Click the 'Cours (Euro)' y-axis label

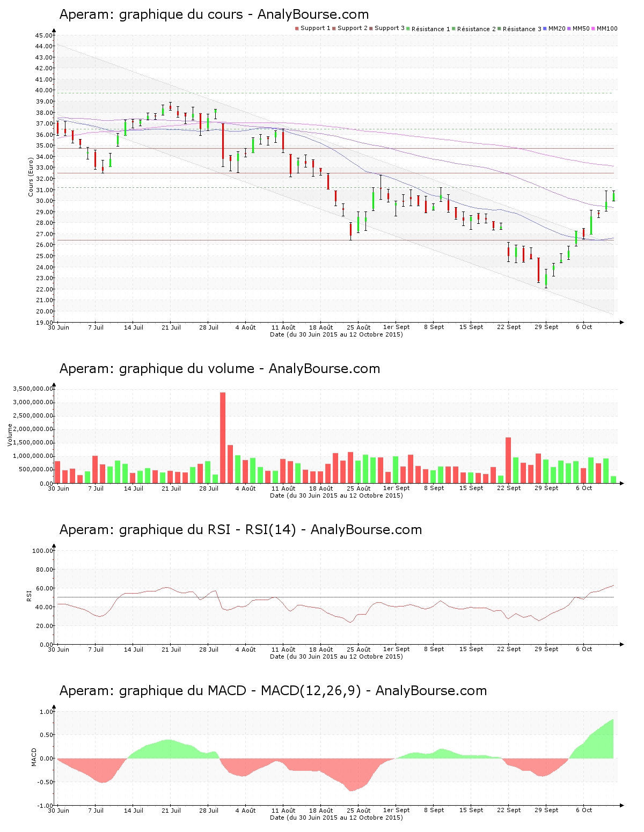click(x=31, y=177)
